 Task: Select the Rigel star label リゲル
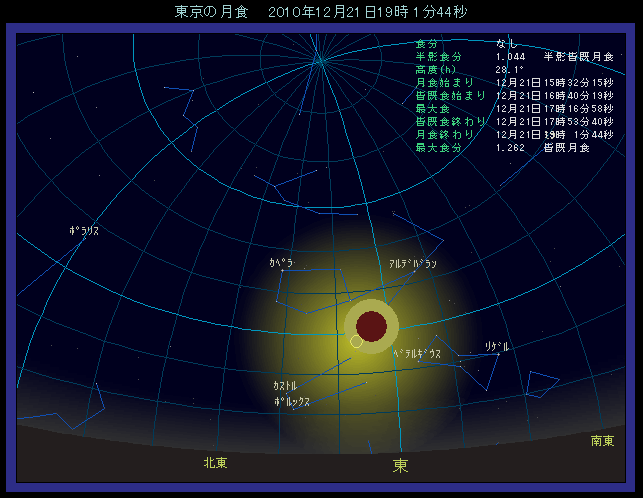point(497,346)
